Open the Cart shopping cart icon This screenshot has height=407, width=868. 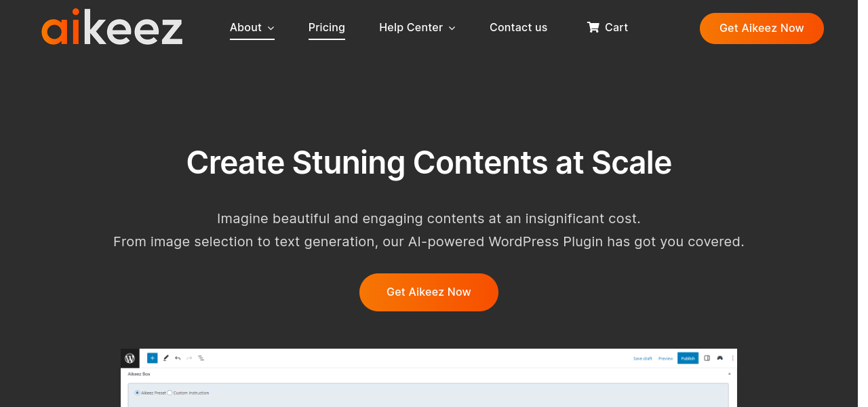pos(593,27)
